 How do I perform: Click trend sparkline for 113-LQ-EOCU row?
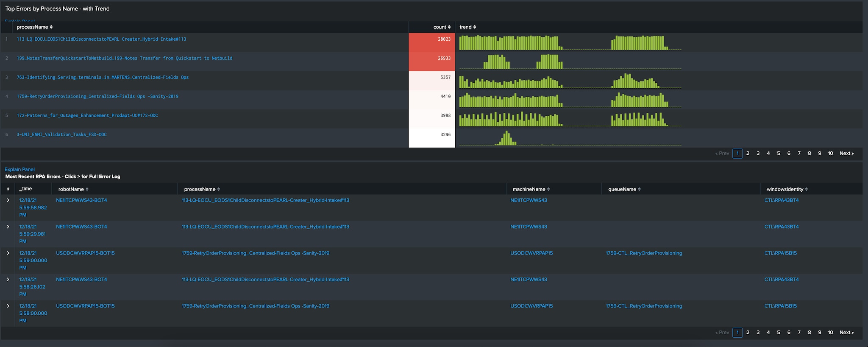[570, 42]
